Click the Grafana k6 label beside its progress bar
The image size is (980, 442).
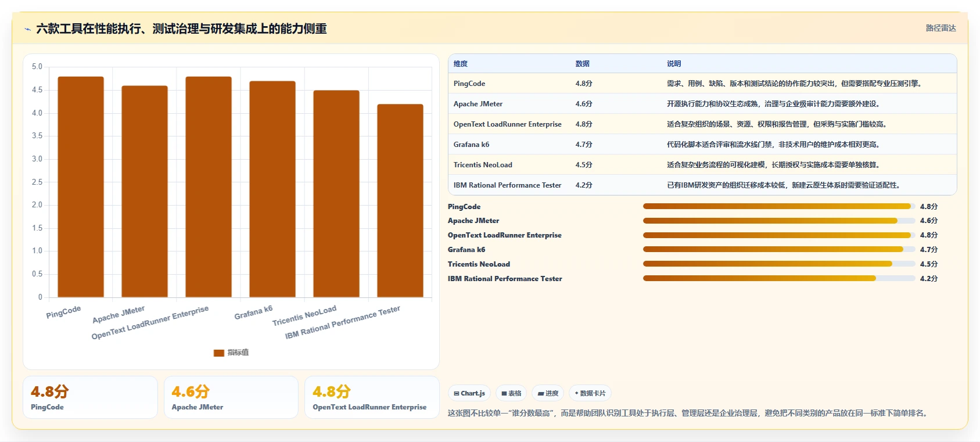[466, 250]
